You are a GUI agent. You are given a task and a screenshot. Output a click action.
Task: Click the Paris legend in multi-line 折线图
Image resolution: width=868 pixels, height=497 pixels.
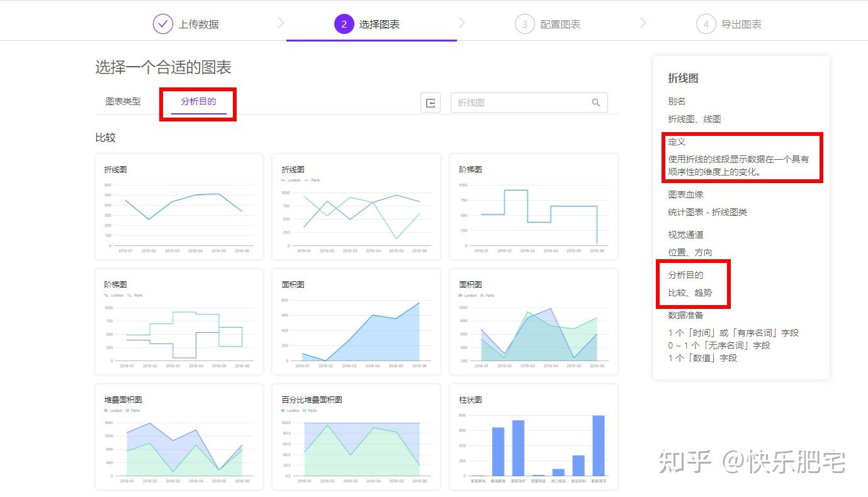[x=312, y=181]
